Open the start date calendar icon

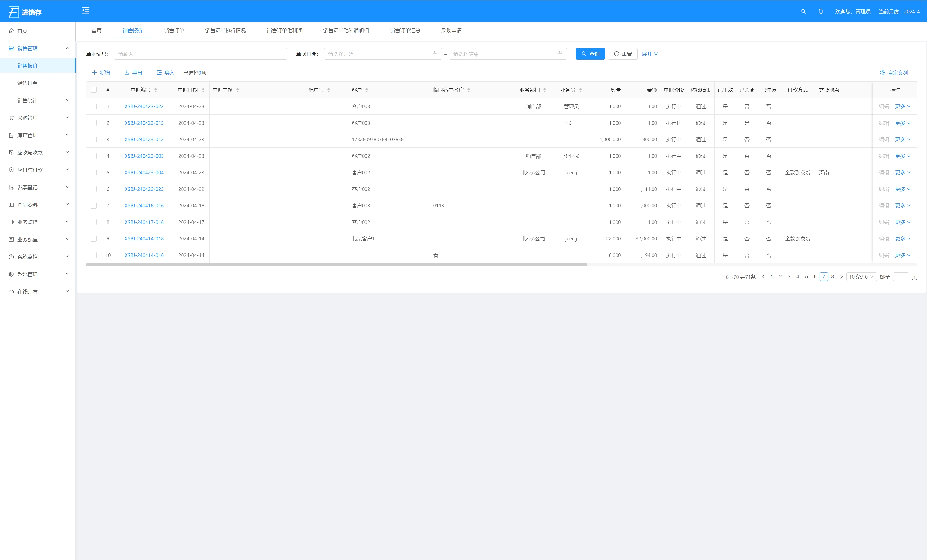(435, 54)
